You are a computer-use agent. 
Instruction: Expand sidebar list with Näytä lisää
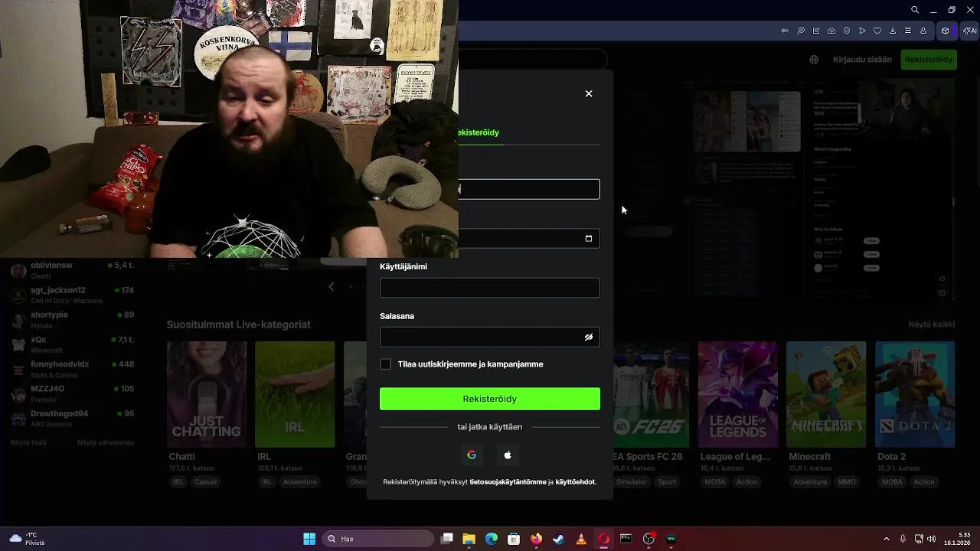[28, 443]
